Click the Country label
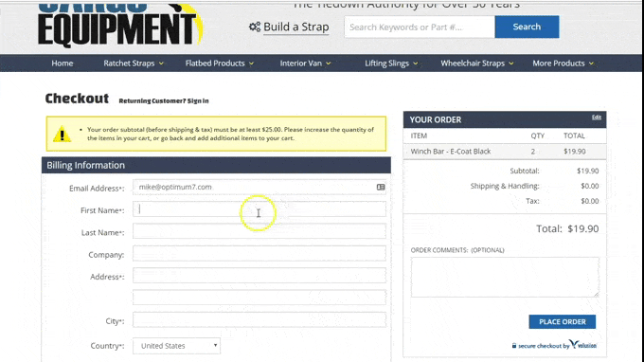 click(x=107, y=346)
